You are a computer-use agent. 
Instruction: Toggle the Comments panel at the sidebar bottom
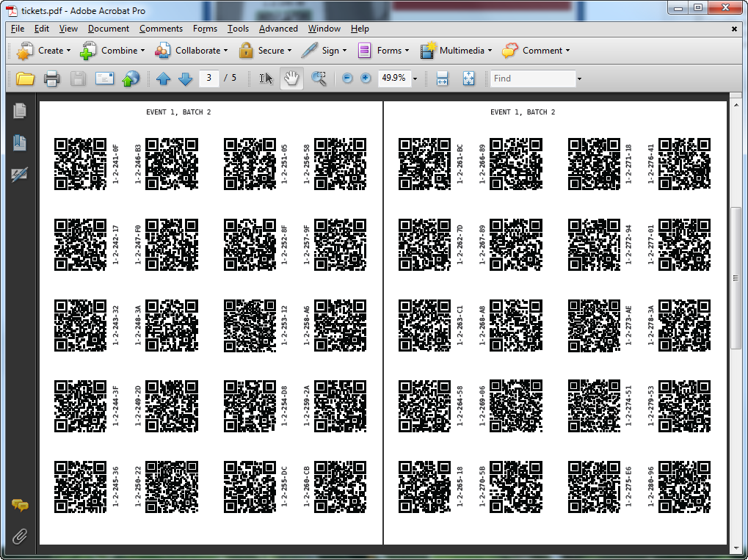click(x=20, y=506)
